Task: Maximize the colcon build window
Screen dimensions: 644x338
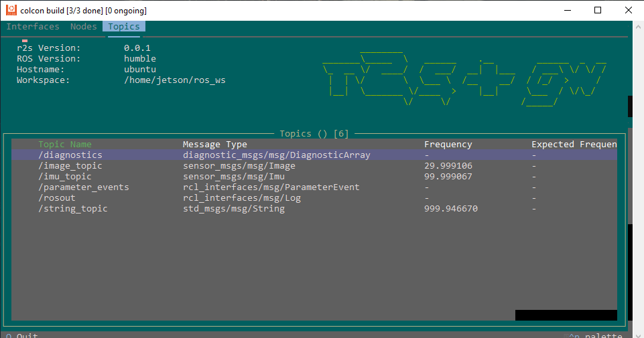Action: click(x=598, y=10)
